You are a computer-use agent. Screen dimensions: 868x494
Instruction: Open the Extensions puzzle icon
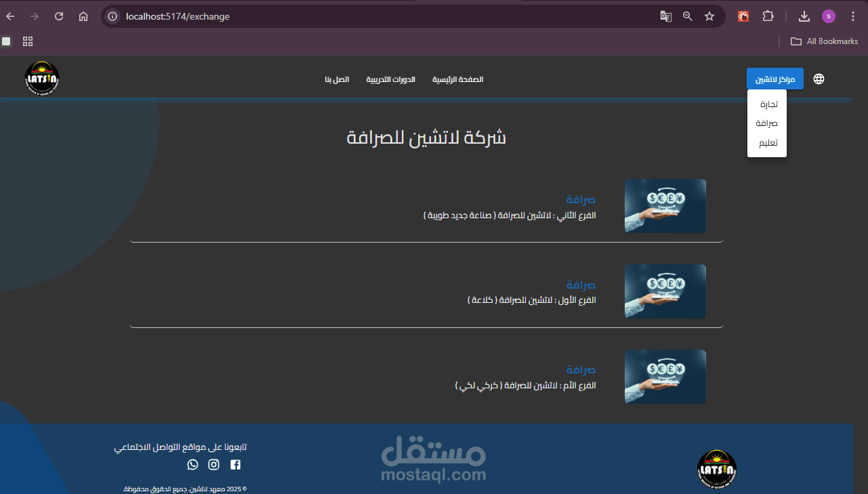(768, 16)
